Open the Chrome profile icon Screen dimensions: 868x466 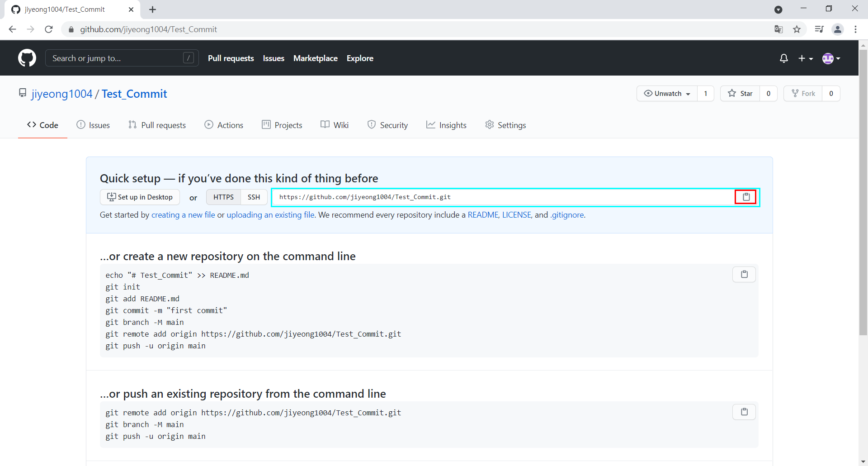pos(838,29)
